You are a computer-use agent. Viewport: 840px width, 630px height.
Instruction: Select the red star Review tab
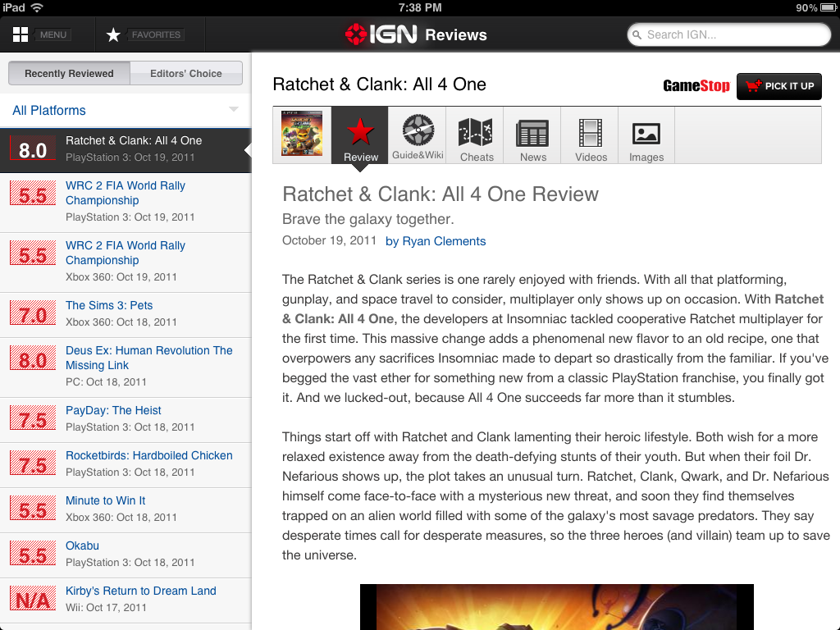360,135
